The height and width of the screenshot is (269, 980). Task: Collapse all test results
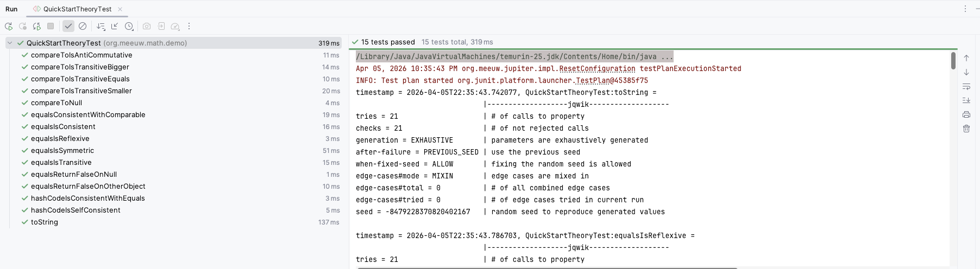(x=115, y=26)
